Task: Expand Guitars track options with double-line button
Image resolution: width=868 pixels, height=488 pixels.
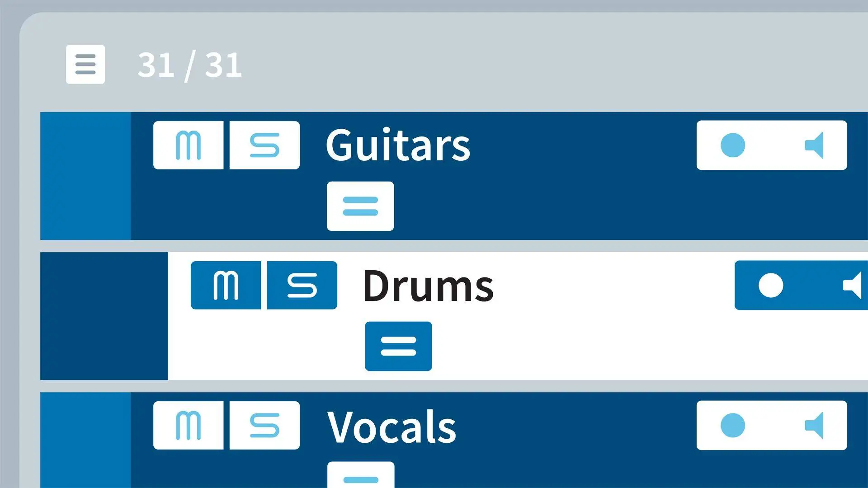Action: tap(360, 206)
